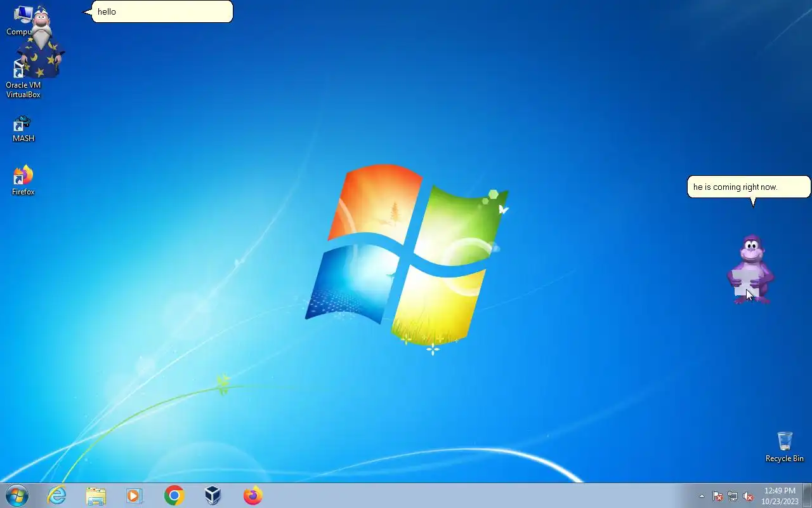Image resolution: width=812 pixels, height=508 pixels.
Task: Select the Firefox desktop shortcut icon
Action: pos(23,180)
